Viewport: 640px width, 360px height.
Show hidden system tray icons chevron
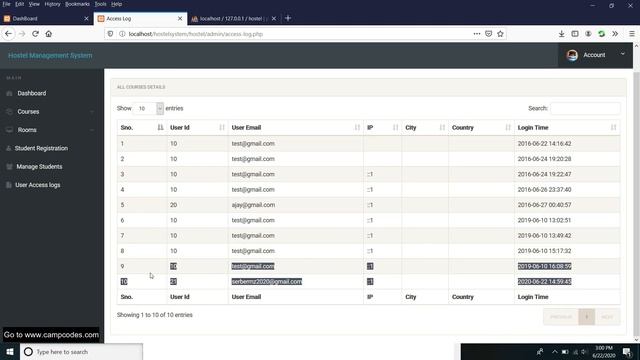(x=554, y=352)
